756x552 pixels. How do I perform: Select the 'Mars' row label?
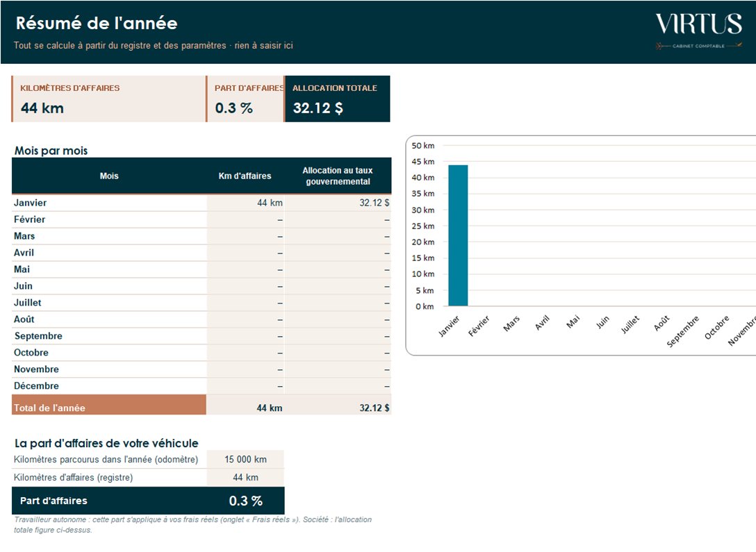coord(24,236)
